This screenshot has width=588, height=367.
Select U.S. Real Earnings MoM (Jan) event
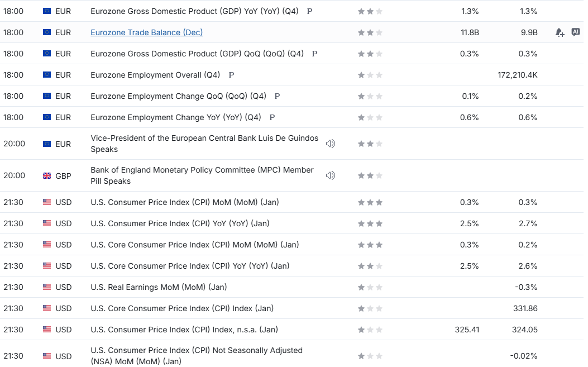click(159, 287)
